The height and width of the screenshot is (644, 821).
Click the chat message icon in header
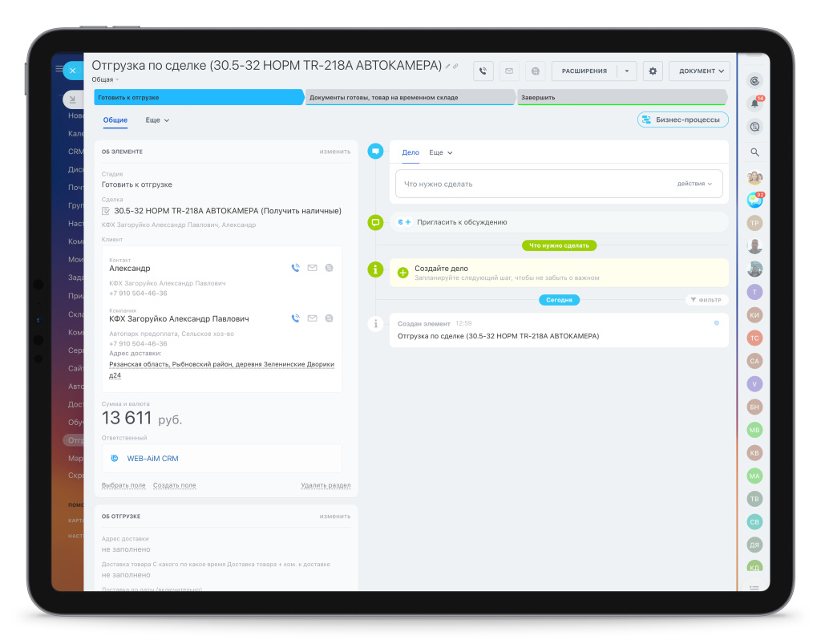click(535, 71)
